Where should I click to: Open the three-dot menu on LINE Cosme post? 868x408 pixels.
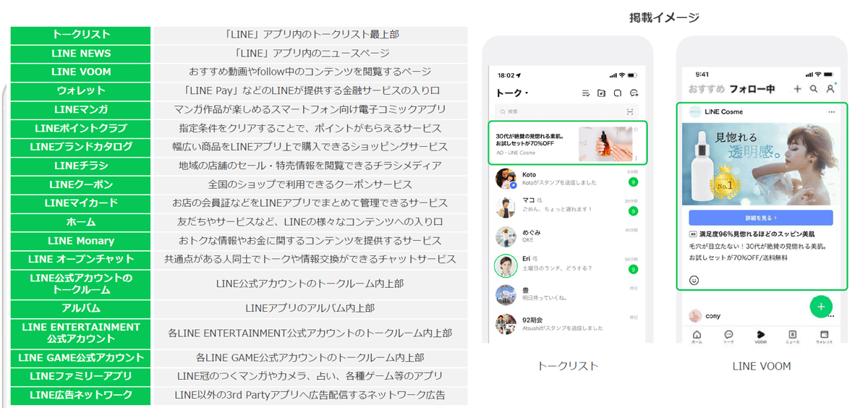click(832, 112)
